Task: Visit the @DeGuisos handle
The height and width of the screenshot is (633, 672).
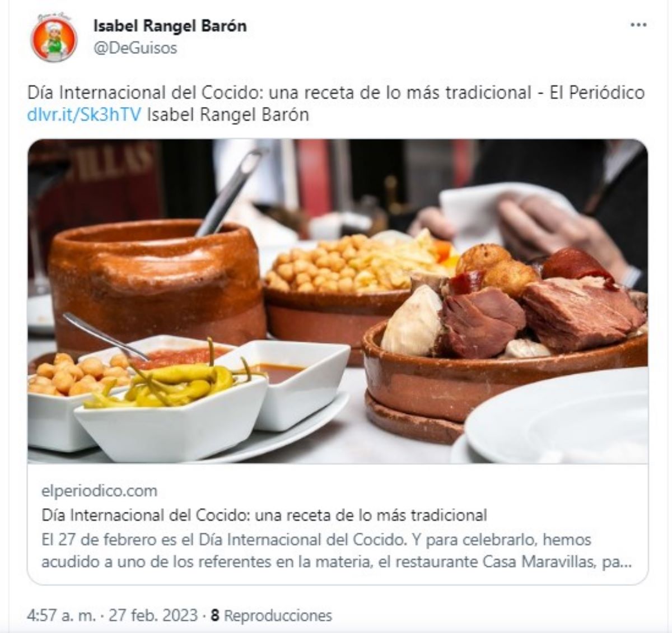Action: point(135,48)
